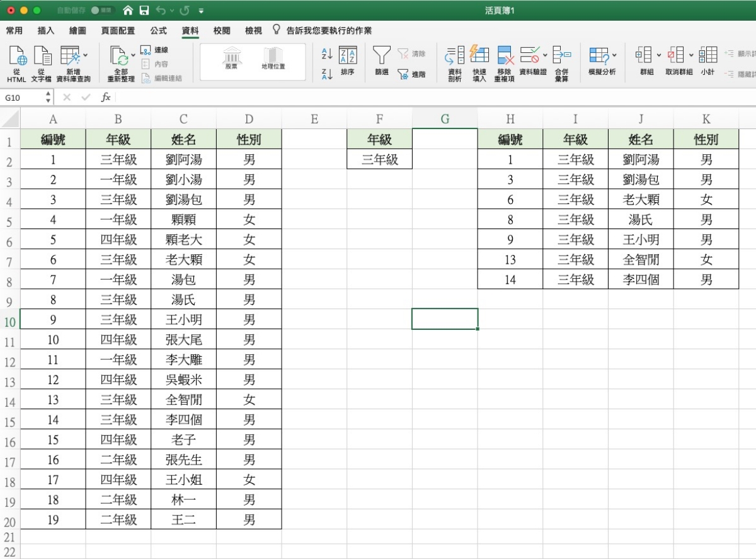Expand the 取消群組 dropdown arrow
The width and height of the screenshot is (756, 559).
click(x=691, y=55)
